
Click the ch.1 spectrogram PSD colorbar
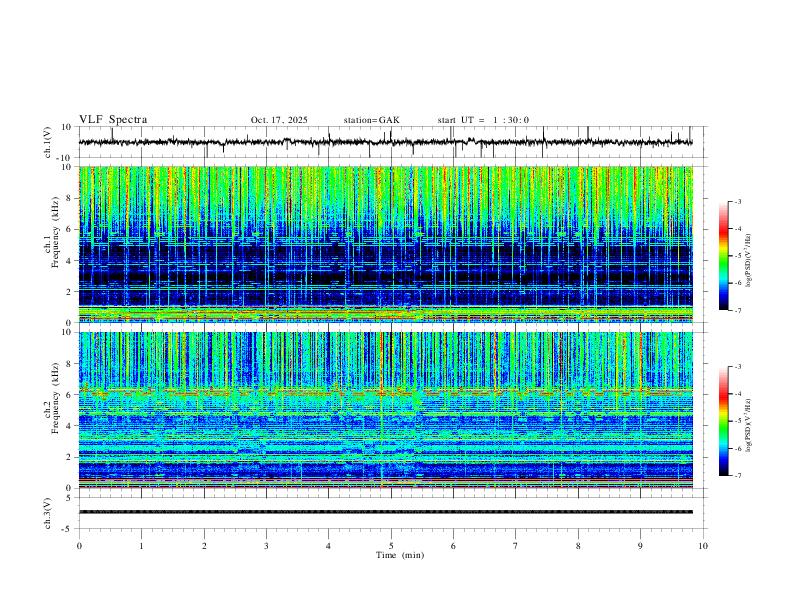[x=724, y=256]
